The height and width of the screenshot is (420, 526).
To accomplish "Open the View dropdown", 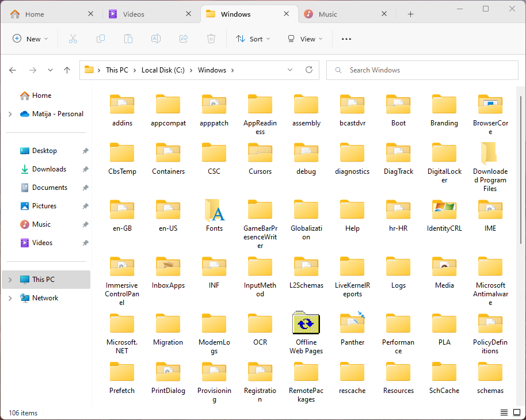I will pyautogui.click(x=305, y=39).
